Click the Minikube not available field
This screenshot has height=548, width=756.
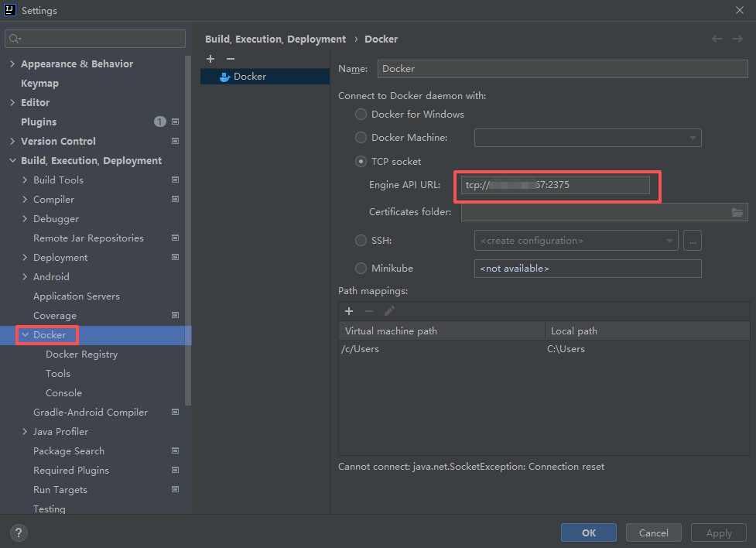pyautogui.click(x=588, y=269)
